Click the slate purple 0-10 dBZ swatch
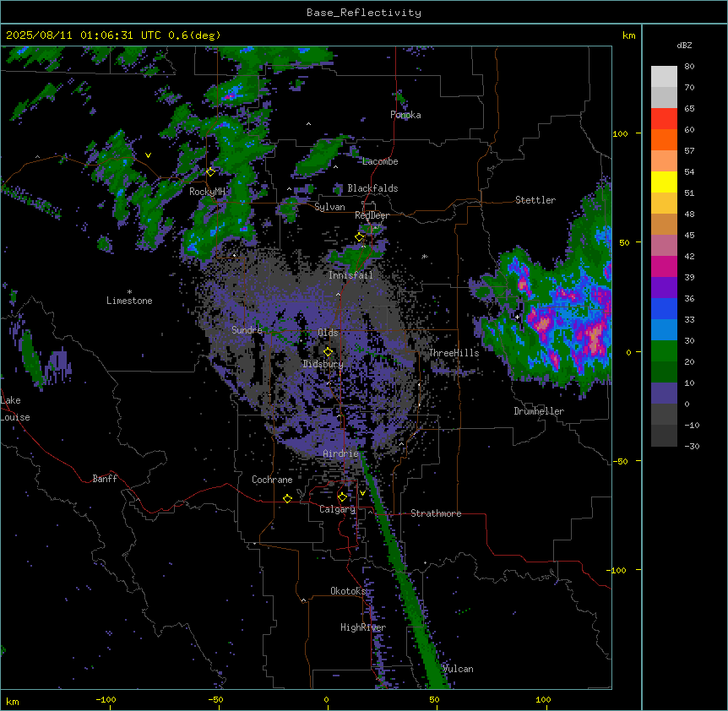The height and width of the screenshot is (711, 728). (x=664, y=393)
